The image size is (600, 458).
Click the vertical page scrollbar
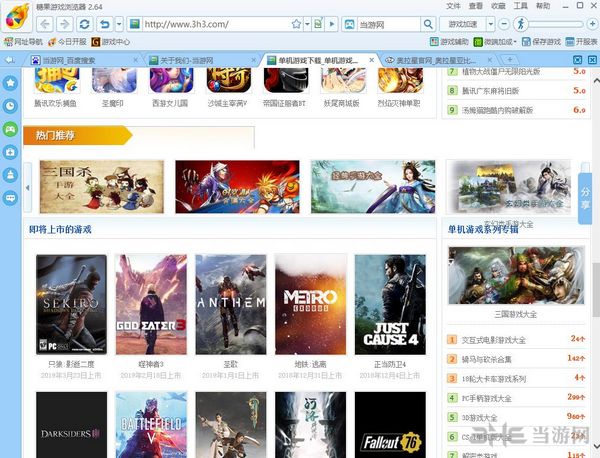click(x=596, y=290)
